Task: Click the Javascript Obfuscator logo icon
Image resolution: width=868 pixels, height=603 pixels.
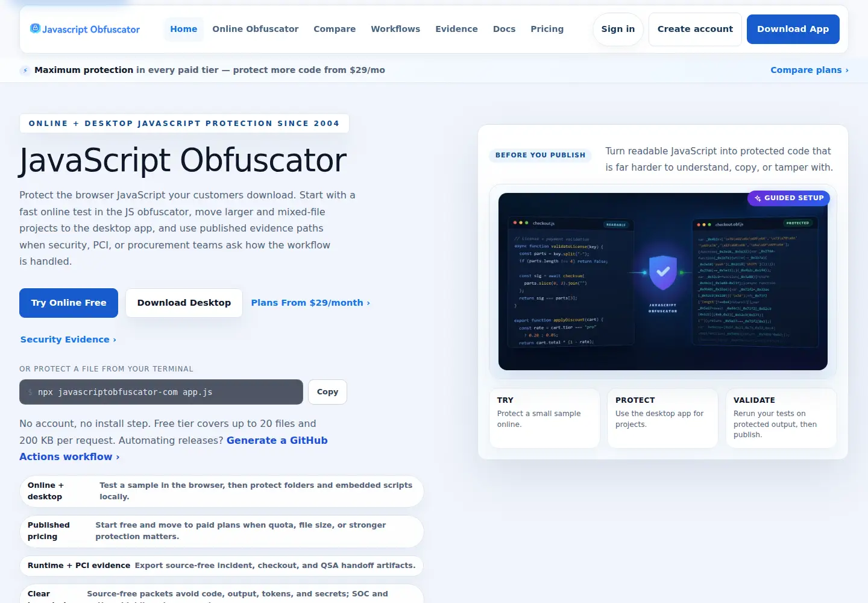Action: (x=35, y=28)
